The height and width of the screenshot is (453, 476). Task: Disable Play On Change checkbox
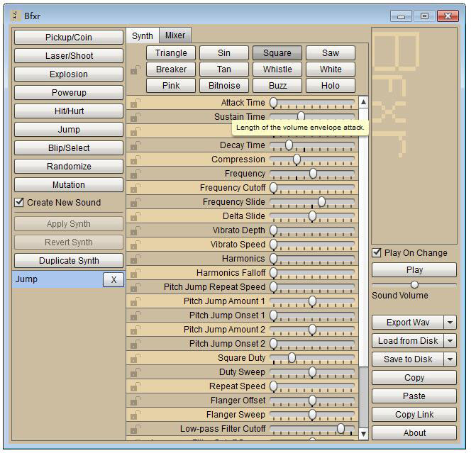pos(377,253)
